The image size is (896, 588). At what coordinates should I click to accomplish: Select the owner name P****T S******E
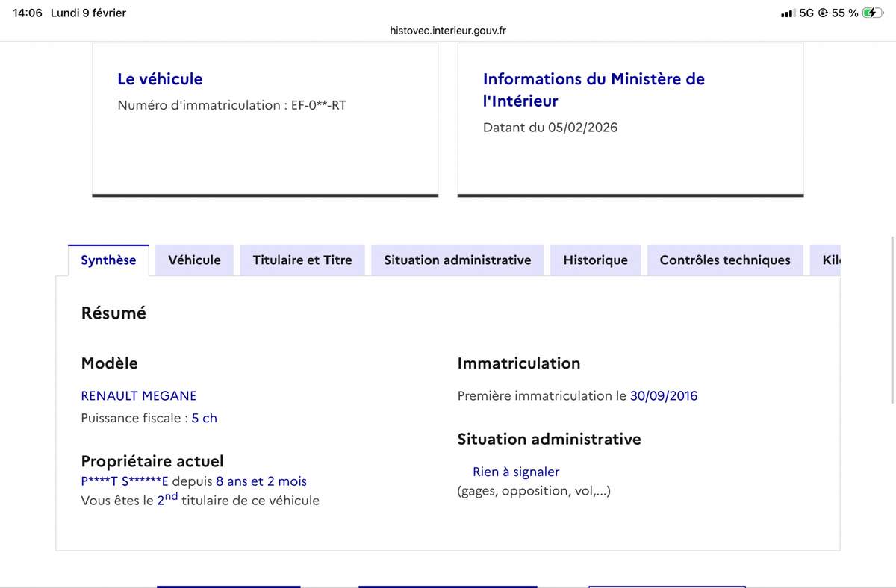pos(125,482)
